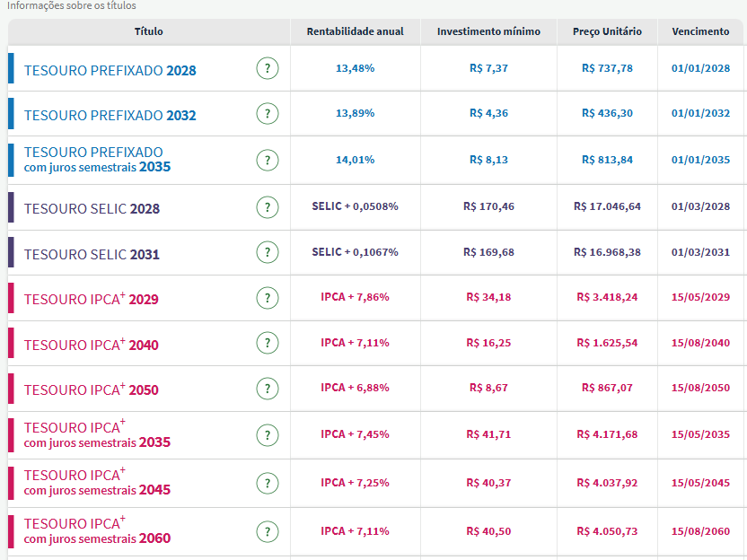Click minimum investment R$ 170,46
This screenshot has height=560, width=747.
tap(488, 206)
